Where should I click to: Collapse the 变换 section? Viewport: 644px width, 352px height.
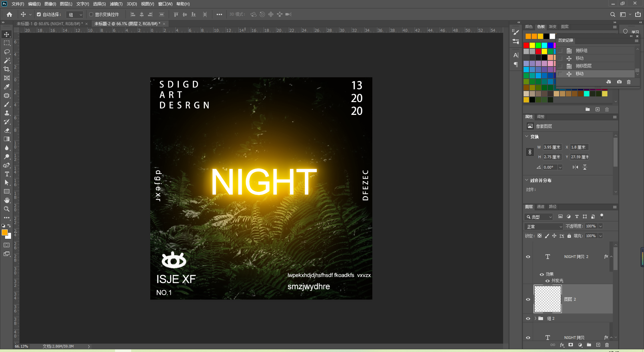click(x=527, y=136)
